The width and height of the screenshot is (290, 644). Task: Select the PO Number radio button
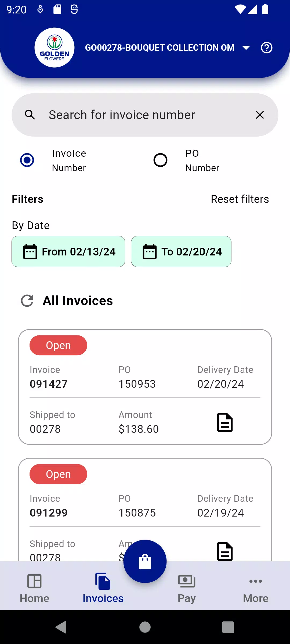(160, 160)
